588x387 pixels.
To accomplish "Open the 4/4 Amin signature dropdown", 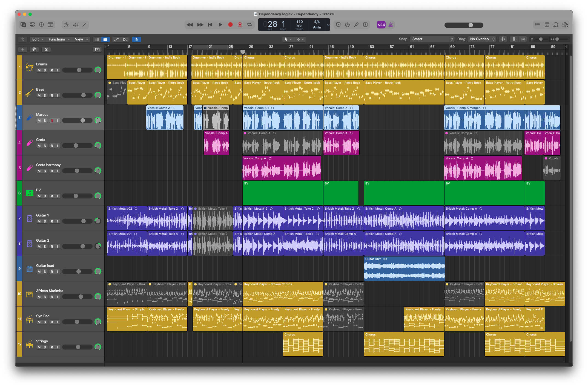I will pyautogui.click(x=317, y=25).
